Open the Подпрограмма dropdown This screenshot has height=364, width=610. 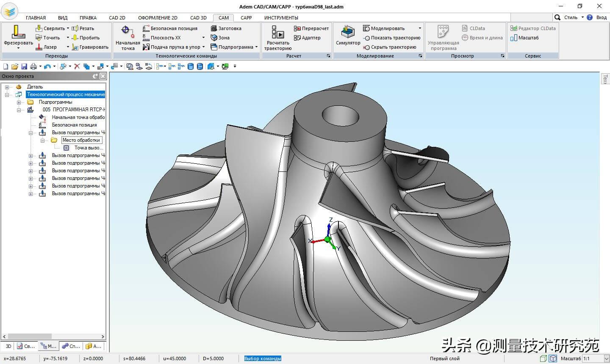257,47
